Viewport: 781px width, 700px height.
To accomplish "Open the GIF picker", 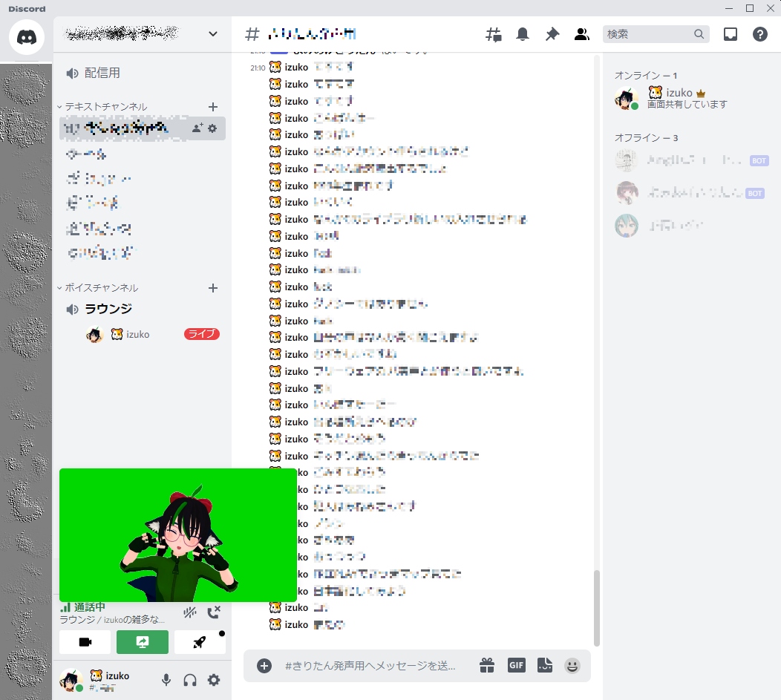I will [517, 665].
